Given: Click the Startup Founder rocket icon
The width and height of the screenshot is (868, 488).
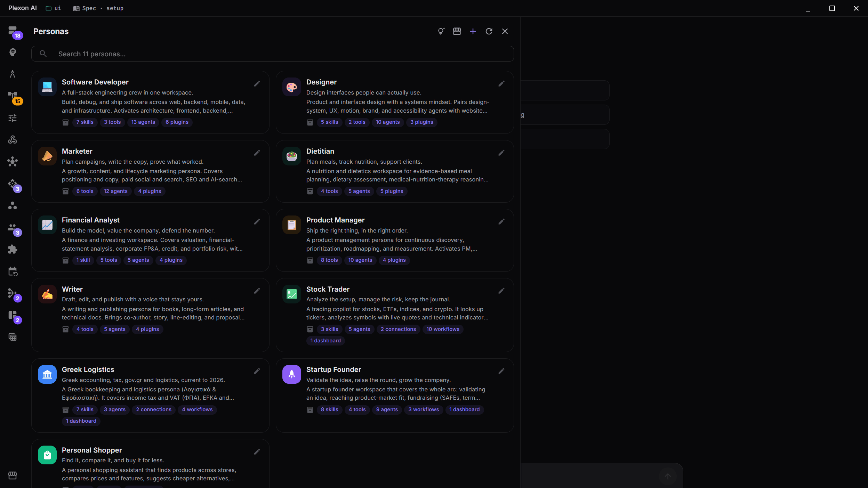Looking at the screenshot, I should point(292,374).
